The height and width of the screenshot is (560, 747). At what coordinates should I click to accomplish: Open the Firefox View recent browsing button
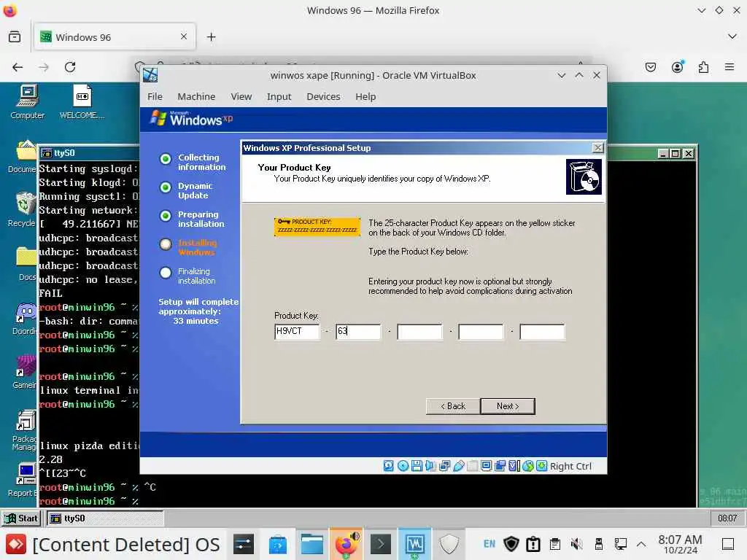(15, 36)
